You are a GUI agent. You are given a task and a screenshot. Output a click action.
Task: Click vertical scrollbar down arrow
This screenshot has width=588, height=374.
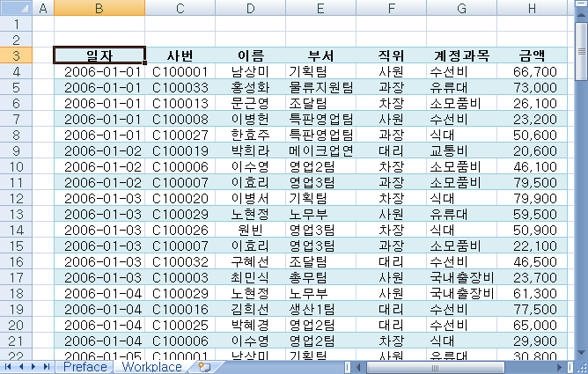click(581, 353)
